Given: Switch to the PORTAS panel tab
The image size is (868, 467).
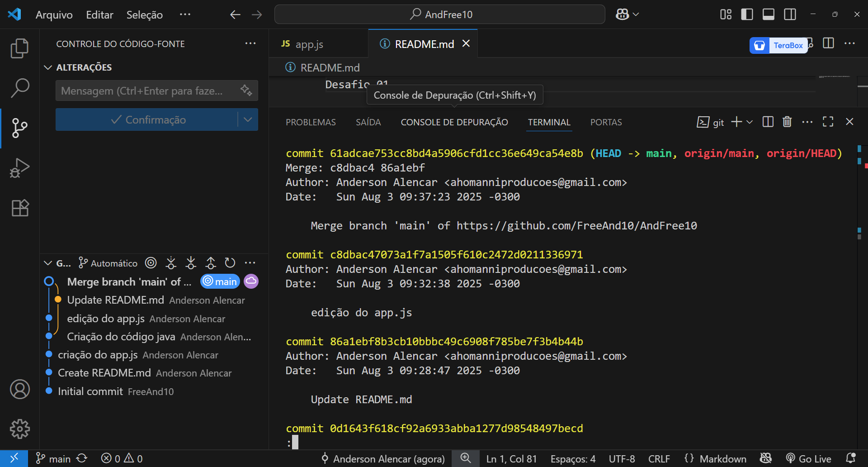Looking at the screenshot, I should pos(606,122).
